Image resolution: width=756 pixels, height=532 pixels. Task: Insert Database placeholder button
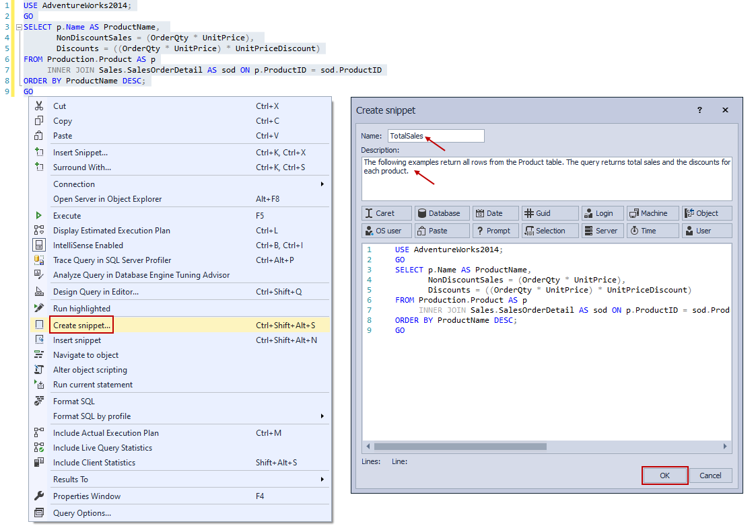[442, 213]
